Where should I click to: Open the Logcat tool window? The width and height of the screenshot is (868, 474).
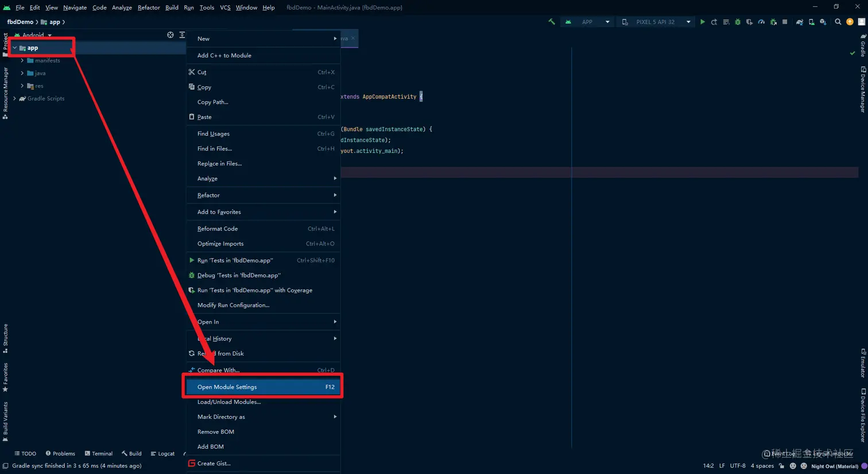click(162, 453)
